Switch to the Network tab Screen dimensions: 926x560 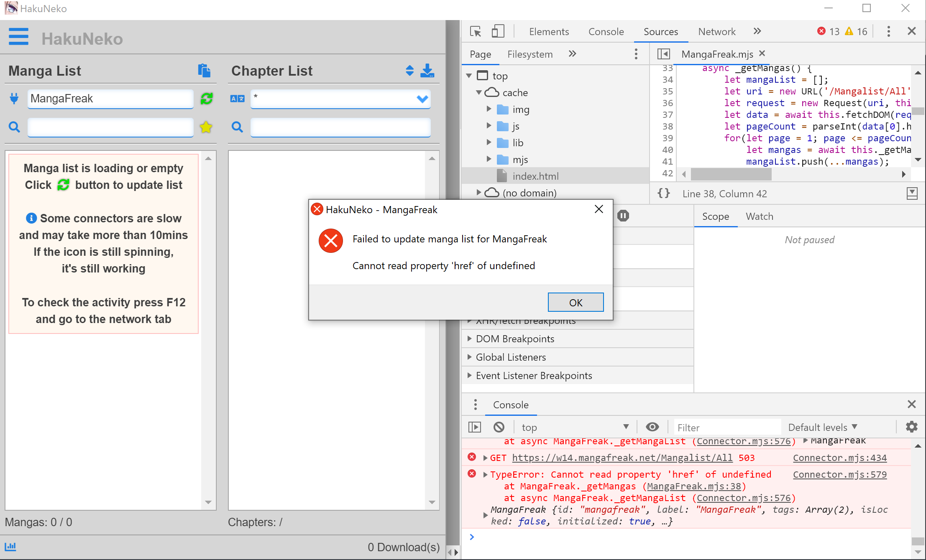[x=716, y=31]
